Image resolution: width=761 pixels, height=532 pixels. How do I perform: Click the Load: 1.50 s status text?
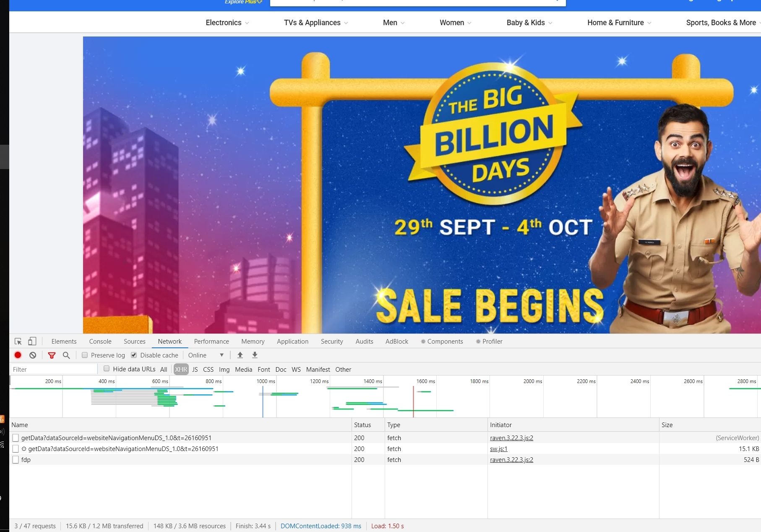click(388, 526)
